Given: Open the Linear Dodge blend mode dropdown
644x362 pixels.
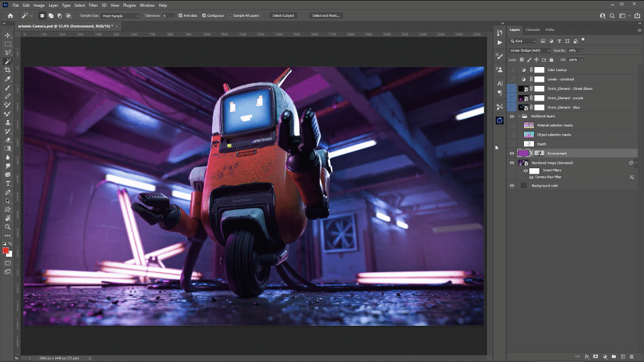Looking at the screenshot, I should 530,50.
